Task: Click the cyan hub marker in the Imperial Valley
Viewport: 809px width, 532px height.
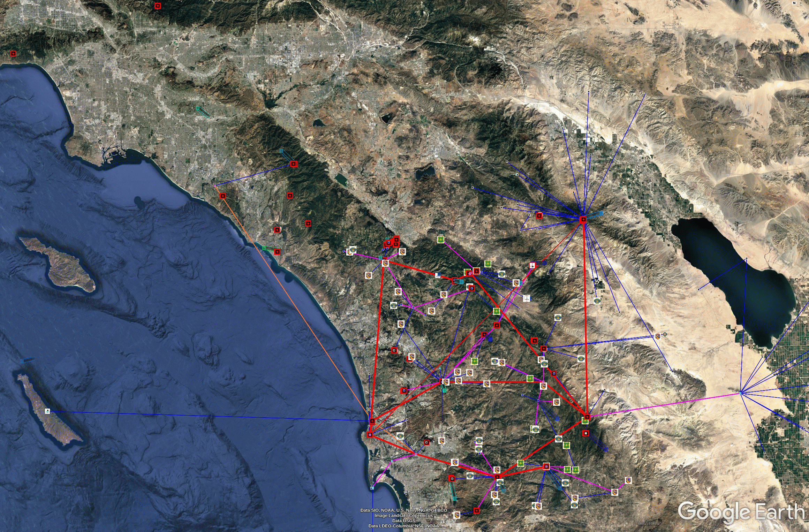Action: pos(740,393)
